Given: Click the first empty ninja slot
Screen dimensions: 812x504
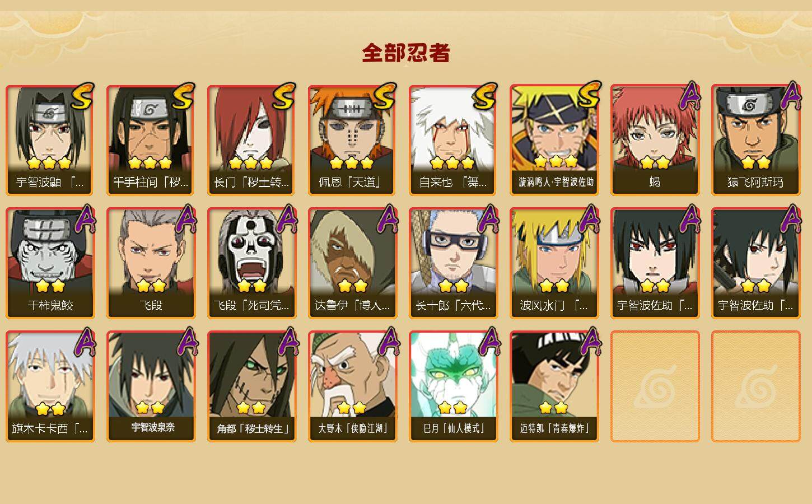Looking at the screenshot, I should tap(655, 386).
